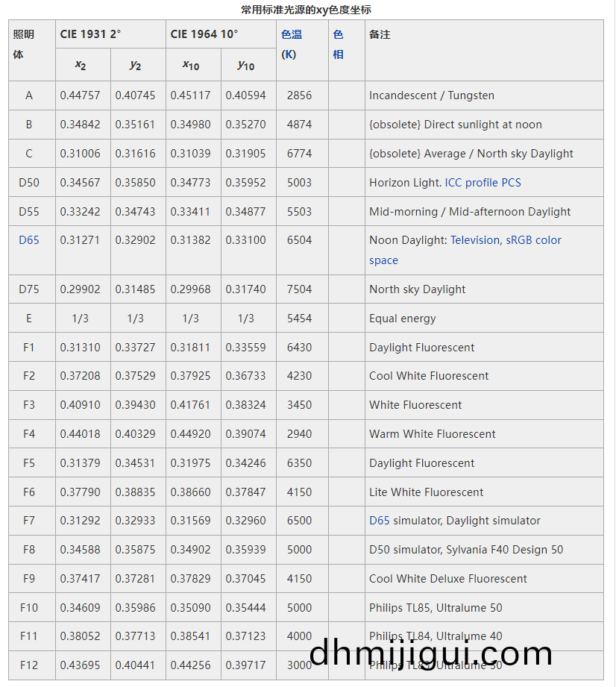
Task: Select the F5 row label
Action: [x=29, y=463]
